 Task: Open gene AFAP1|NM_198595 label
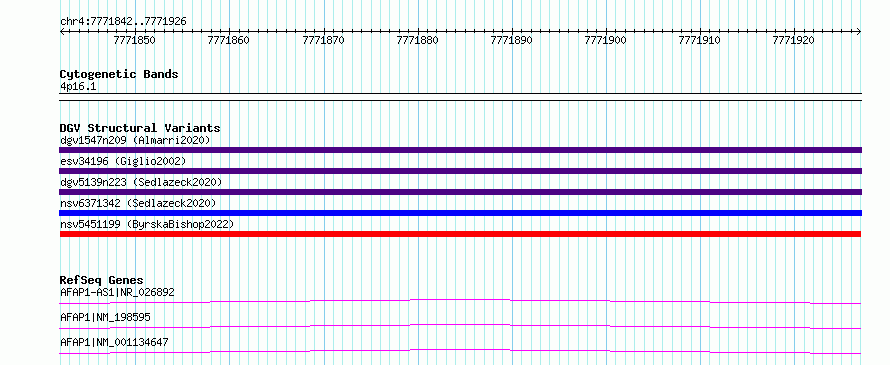tap(105, 317)
